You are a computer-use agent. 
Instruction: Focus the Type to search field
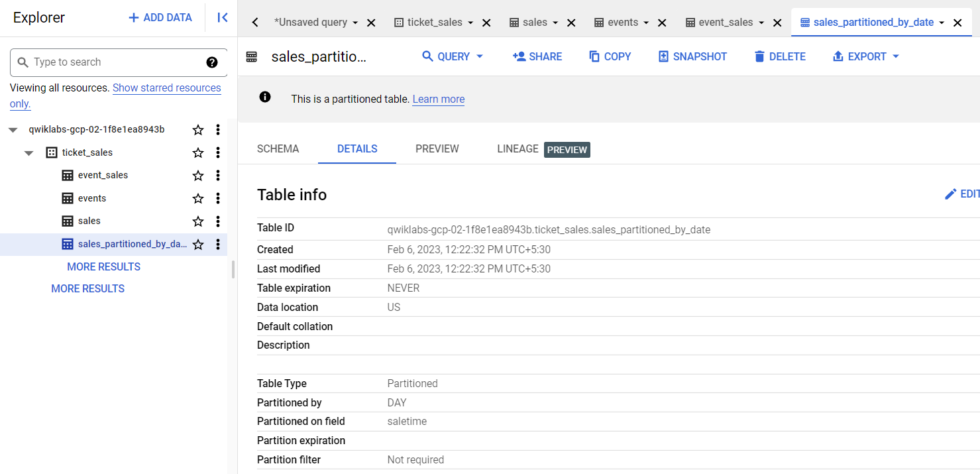[x=119, y=62]
